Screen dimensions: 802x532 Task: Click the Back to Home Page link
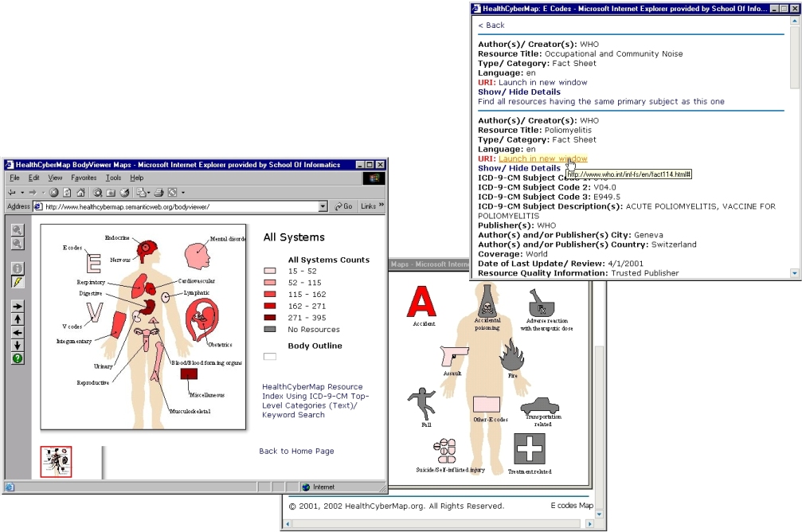tap(296, 452)
